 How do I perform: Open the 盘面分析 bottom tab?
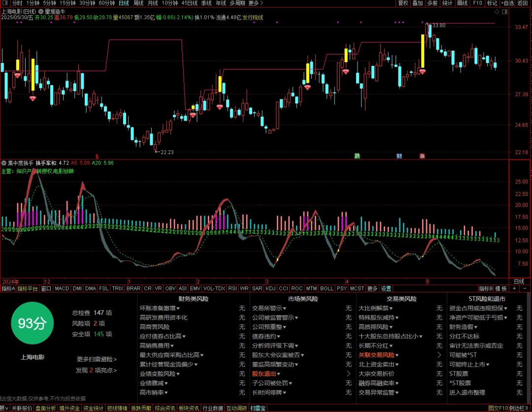coord(45,408)
